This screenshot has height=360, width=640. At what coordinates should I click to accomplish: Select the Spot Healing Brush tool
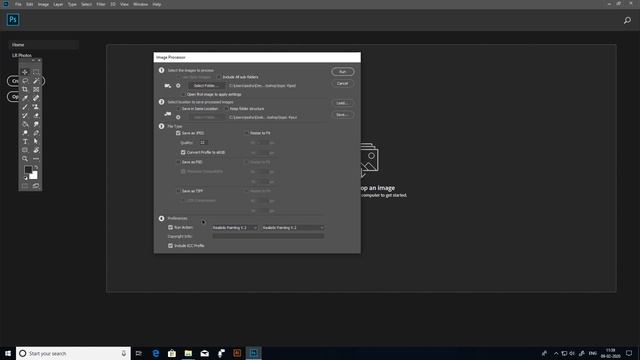[36, 98]
